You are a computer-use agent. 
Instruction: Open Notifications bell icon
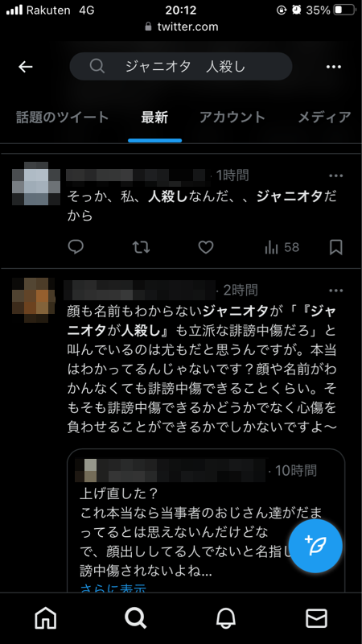[x=226, y=618]
